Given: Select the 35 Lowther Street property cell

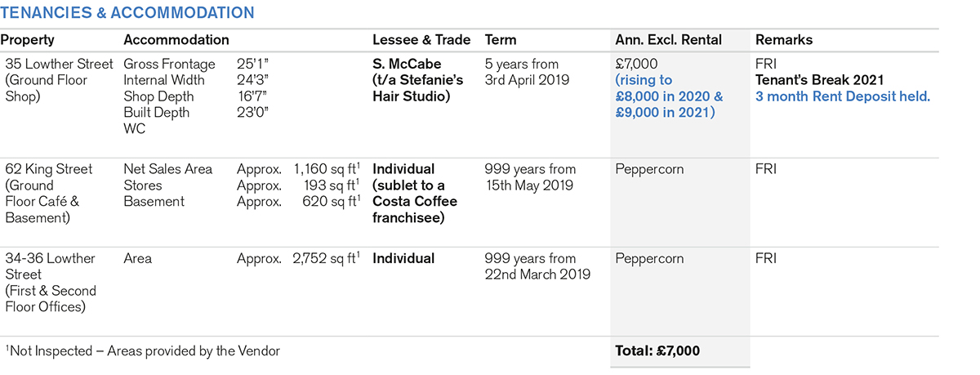Looking at the screenshot, I should click(57, 80).
